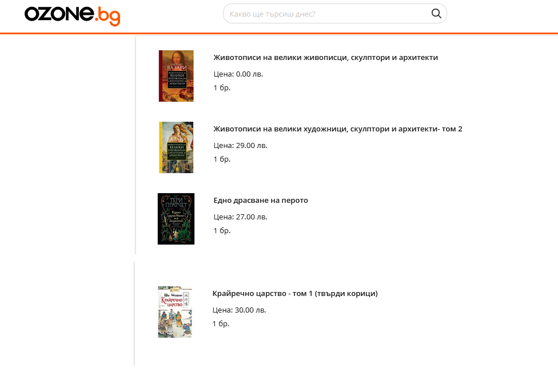Click the price 'Цена: 30.00 лв.'
Viewport: 558px width, 392px height.
click(x=239, y=310)
